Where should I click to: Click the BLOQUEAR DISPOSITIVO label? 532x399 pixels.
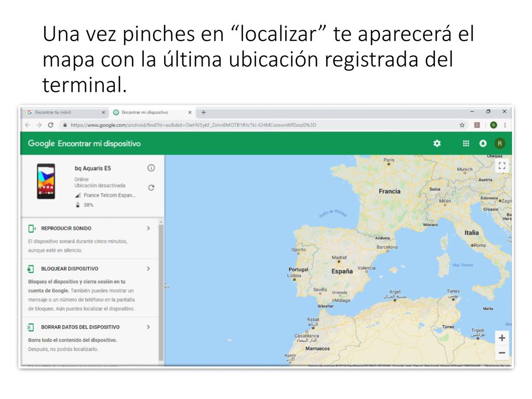click(70, 269)
